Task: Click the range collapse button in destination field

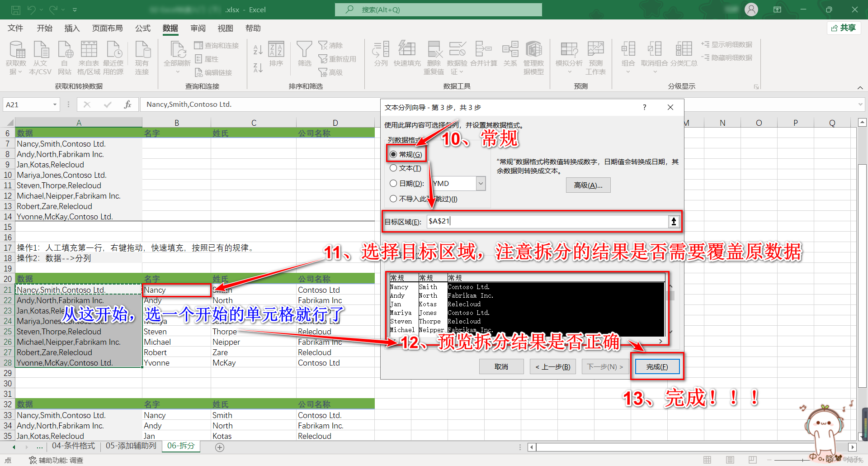Action: 674,221
